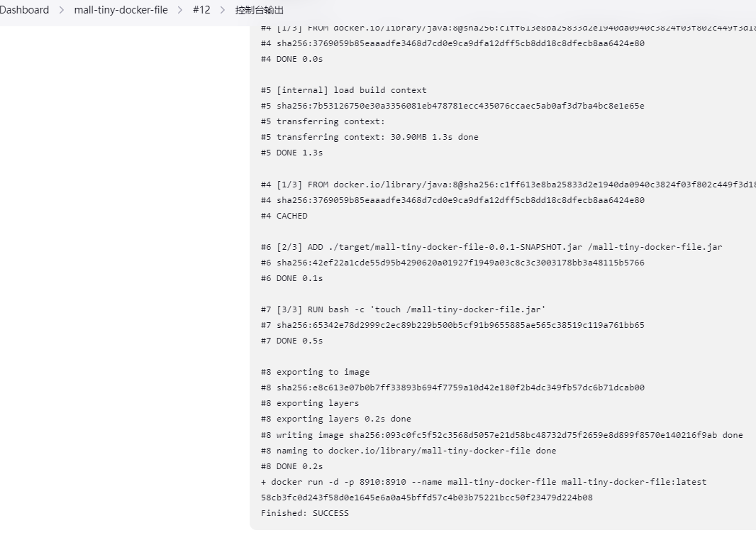This screenshot has width=756, height=533.
Task: Select the 控制台输出 breadcrumb item
Action: [x=260, y=10]
